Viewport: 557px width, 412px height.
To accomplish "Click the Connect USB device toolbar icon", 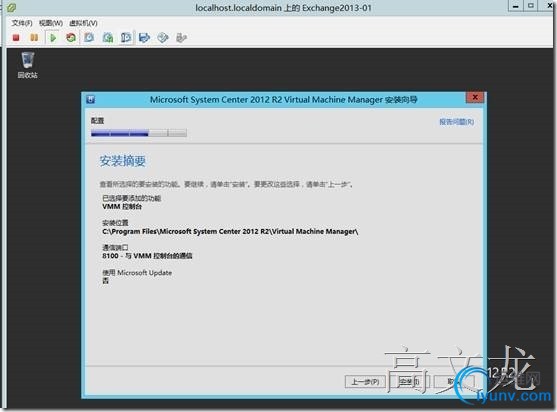I will 182,37.
